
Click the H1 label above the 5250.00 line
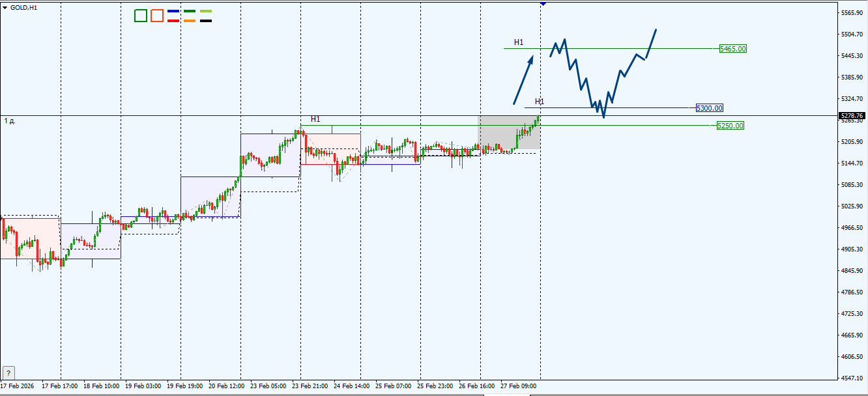[315, 119]
